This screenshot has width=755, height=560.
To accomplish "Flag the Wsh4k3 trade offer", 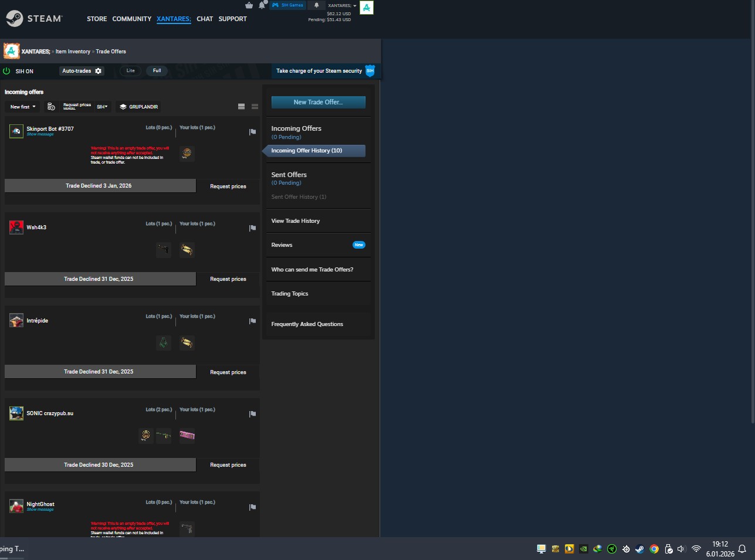I will click(x=253, y=228).
